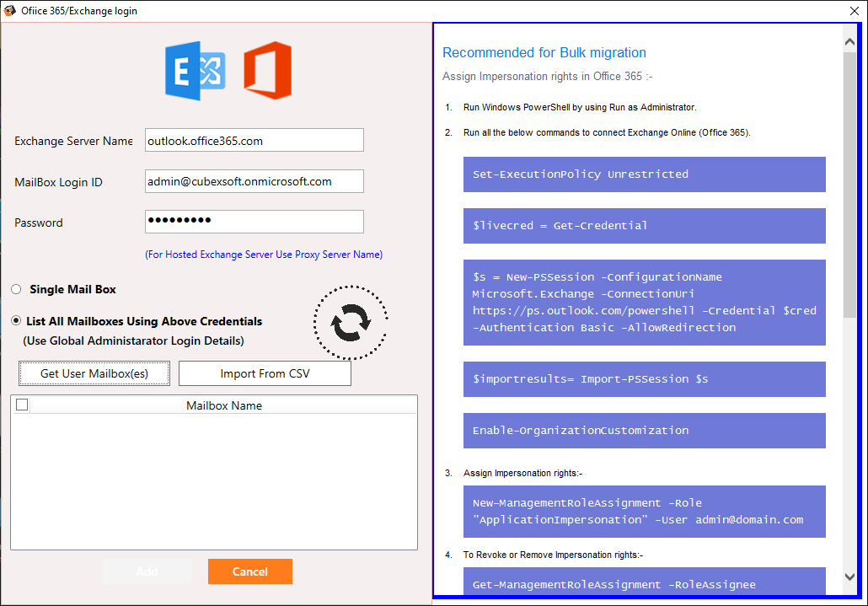Click the Get-ManagementRoleAssignment command block
The height and width of the screenshot is (606, 868).
click(x=645, y=581)
